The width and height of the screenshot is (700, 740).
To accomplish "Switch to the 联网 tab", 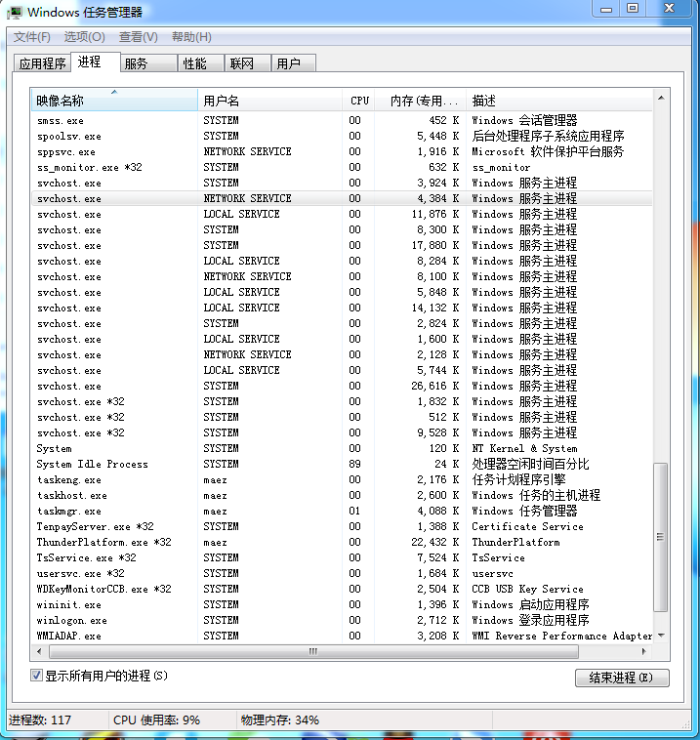I will [x=247, y=63].
